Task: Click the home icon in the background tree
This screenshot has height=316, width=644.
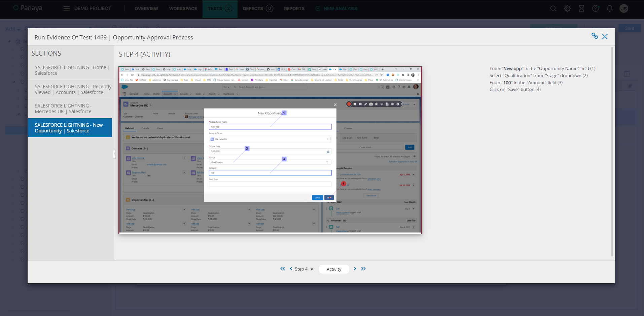Action: (18, 41)
